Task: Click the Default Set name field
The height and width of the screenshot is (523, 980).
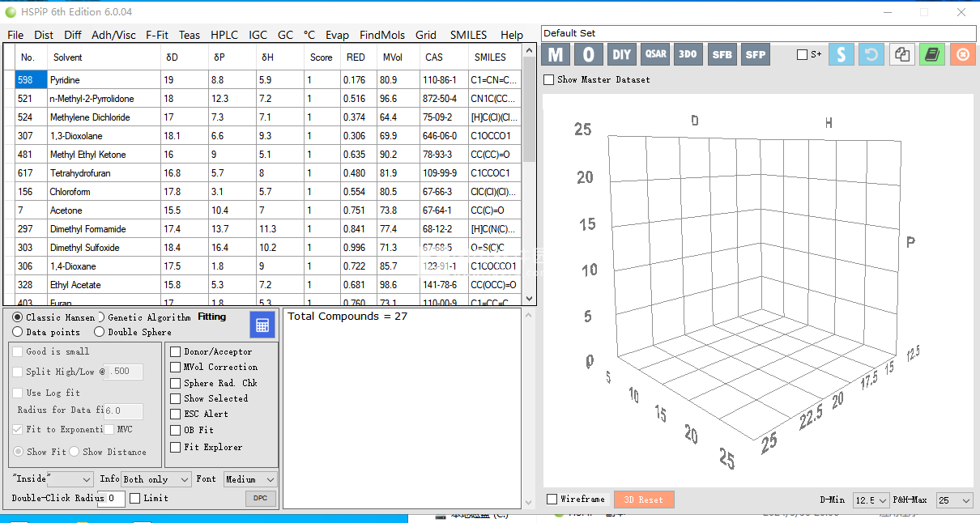Action: point(759,33)
